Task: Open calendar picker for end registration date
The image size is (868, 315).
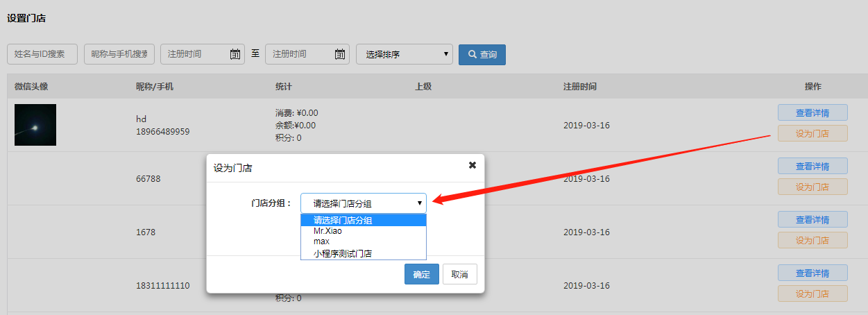Action: point(340,54)
